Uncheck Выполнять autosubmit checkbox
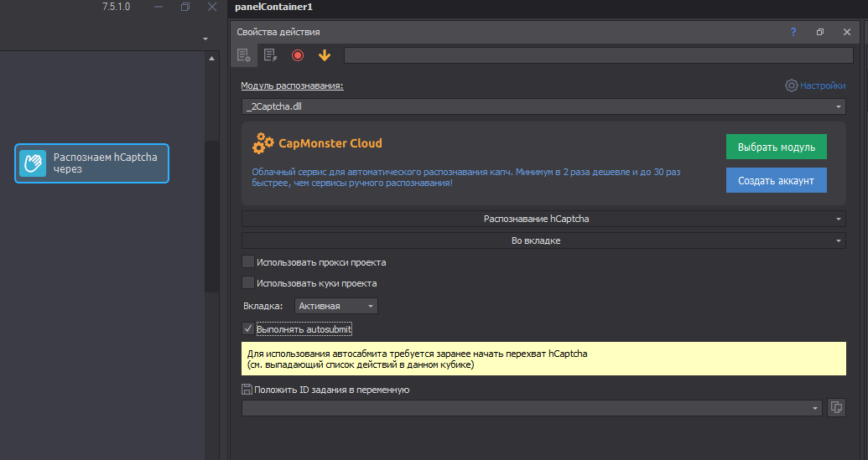Image resolution: width=868 pixels, height=460 pixels. 248,328
